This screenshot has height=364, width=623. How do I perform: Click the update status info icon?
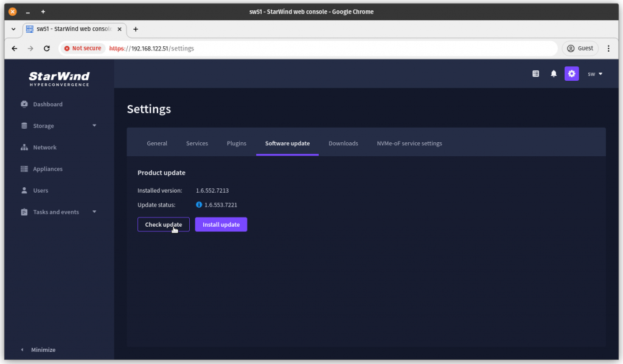click(199, 205)
